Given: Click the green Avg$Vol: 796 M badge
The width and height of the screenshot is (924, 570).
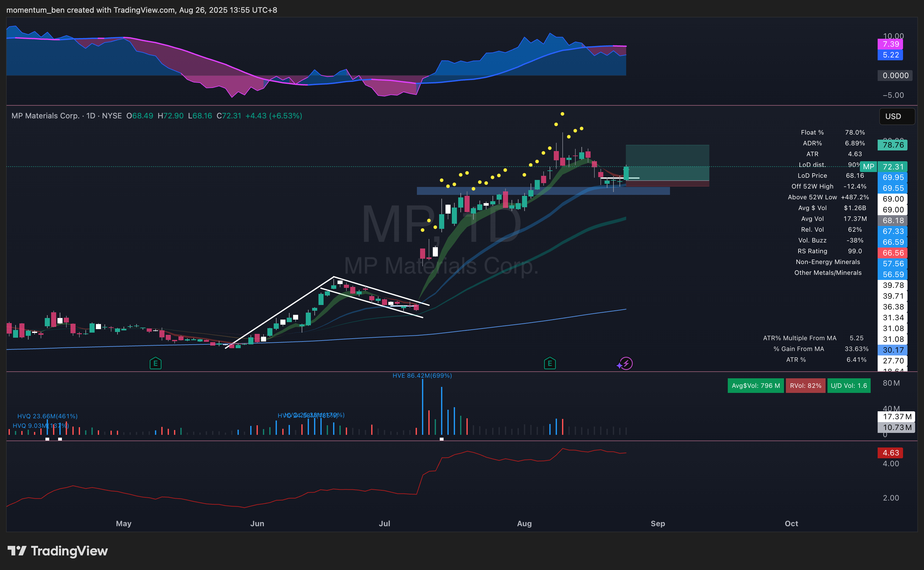Looking at the screenshot, I should click(x=755, y=386).
